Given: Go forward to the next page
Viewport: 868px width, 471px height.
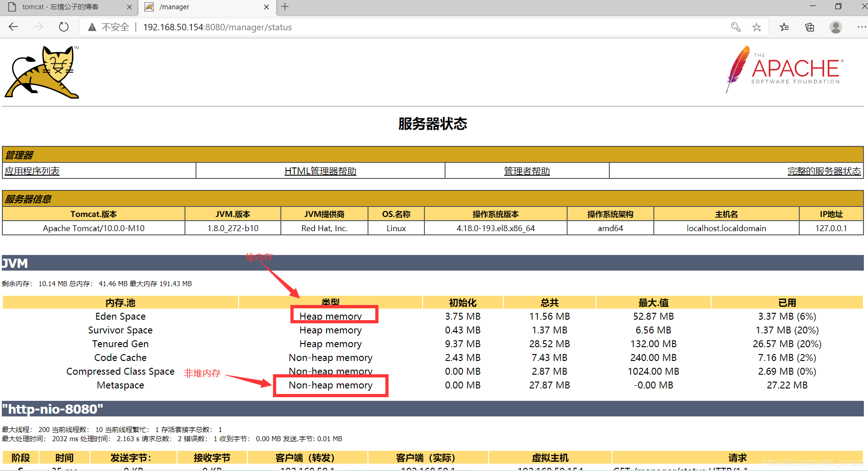Looking at the screenshot, I should pos(39,27).
